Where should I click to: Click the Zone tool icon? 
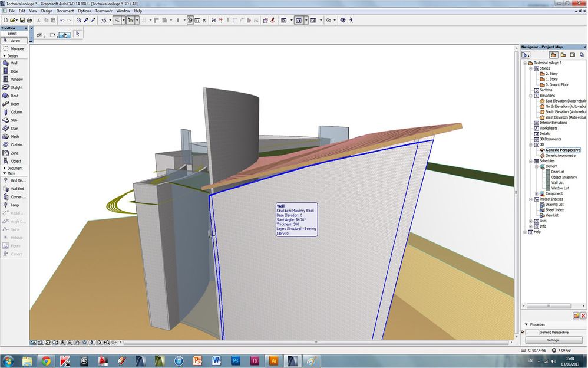click(5, 153)
